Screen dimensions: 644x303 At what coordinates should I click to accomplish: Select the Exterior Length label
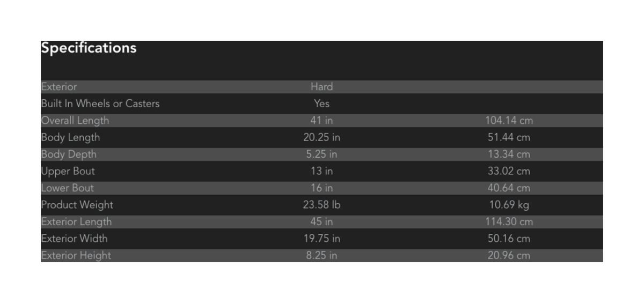click(x=76, y=222)
